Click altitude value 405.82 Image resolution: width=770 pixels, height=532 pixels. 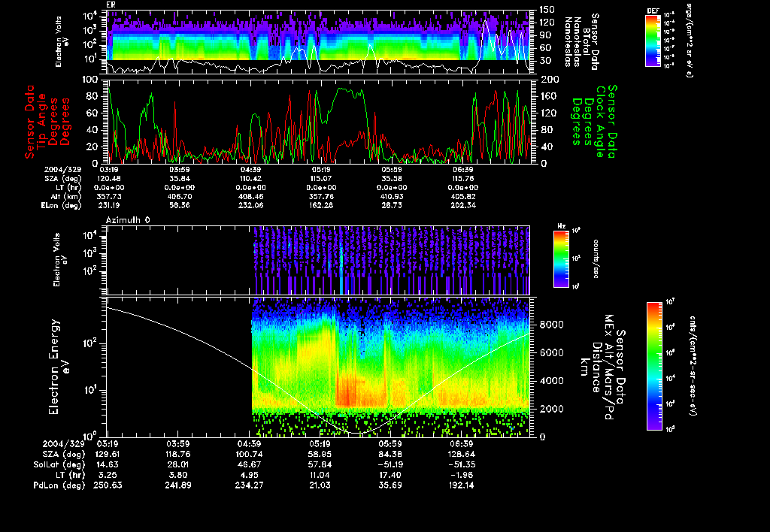(x=462, y=197)
